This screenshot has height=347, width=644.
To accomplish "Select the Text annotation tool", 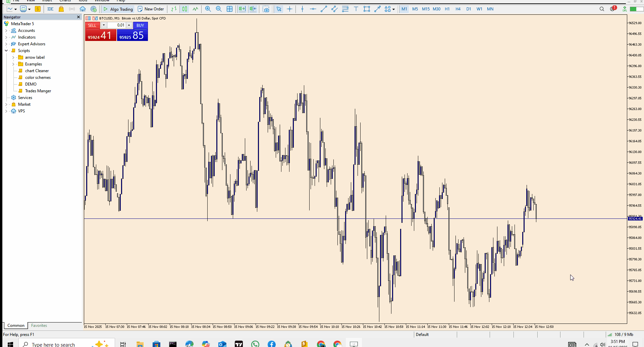I will (x=356, y=9).
